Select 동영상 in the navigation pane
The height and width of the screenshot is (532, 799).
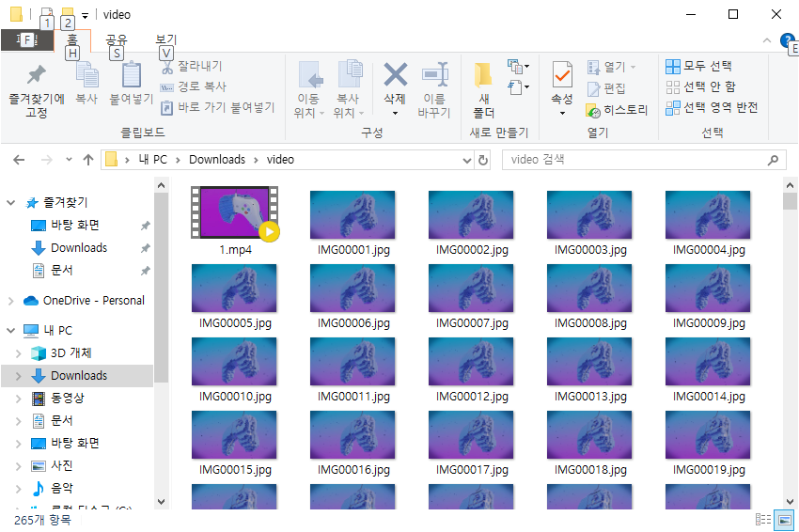pyautogui.click(x=68, y=398)
